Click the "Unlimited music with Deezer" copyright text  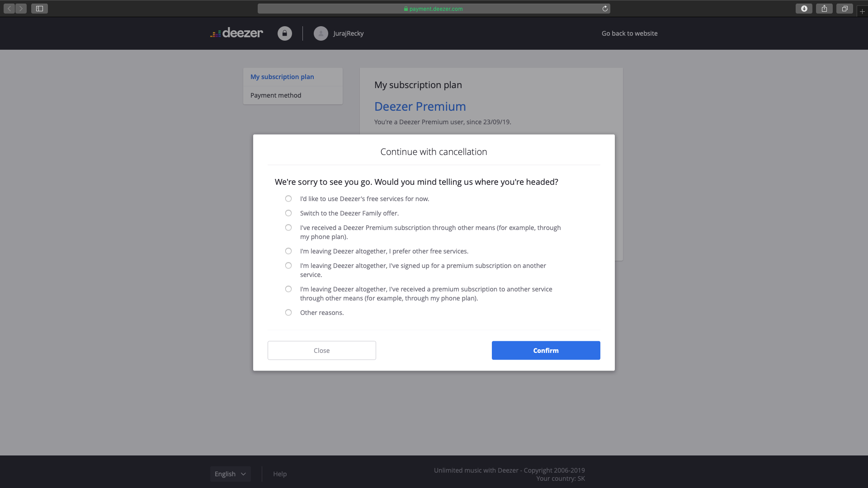[x=509, y=470]
